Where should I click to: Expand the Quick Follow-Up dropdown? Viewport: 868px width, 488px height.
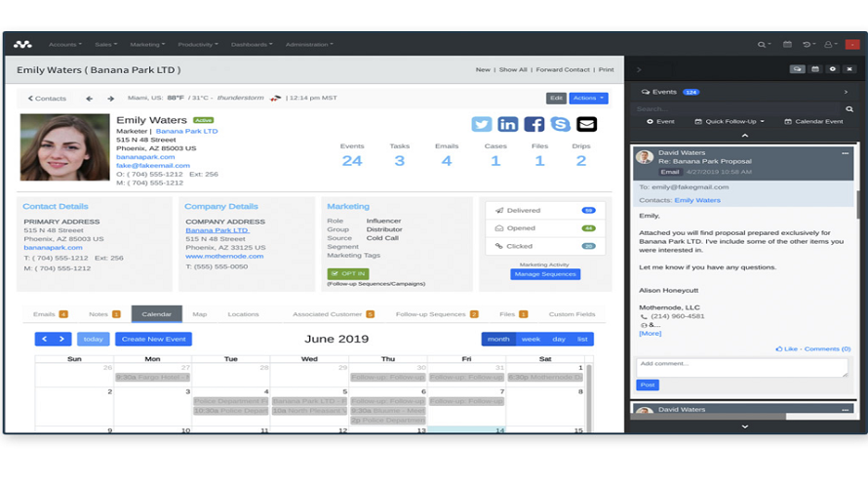[x=730, y=121]
